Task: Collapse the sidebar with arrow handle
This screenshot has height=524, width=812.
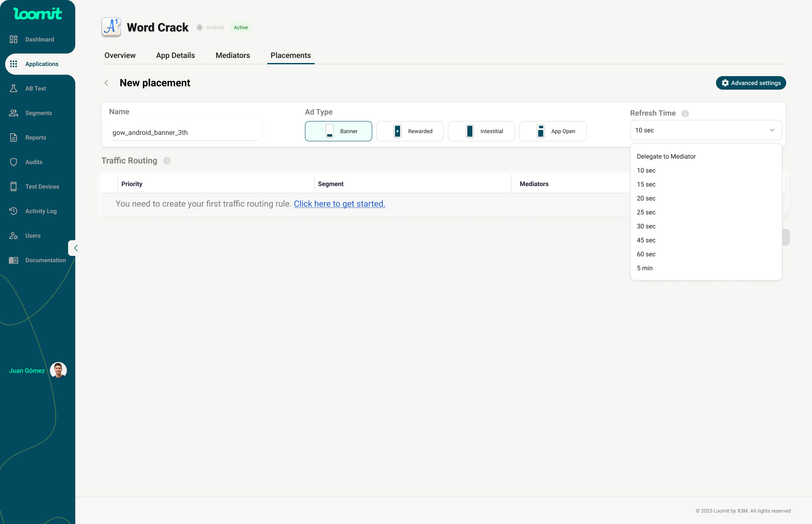Action: pos(75,248)
